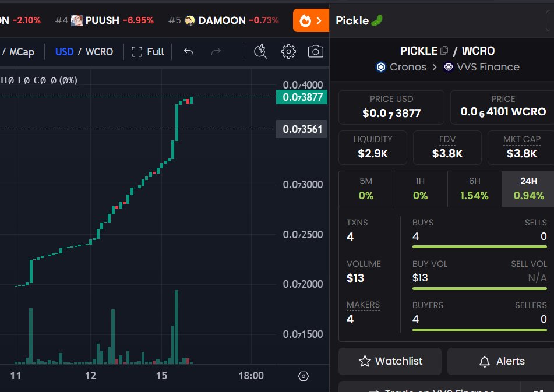Click the FDV $3.8K box
Viewport: 554px width, 392px height.
[x=447, y=147]
